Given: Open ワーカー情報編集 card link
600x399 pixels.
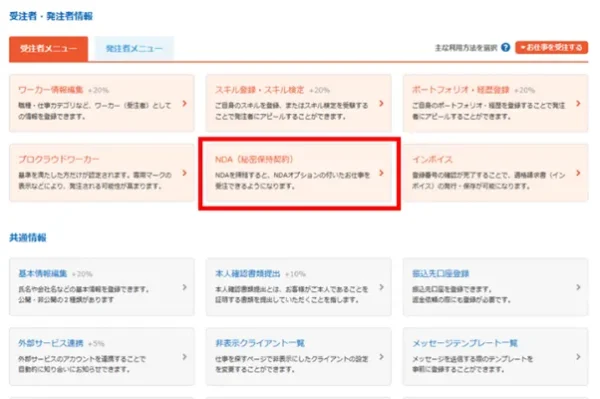Looking at the screenshot, I should click(51, 90).
